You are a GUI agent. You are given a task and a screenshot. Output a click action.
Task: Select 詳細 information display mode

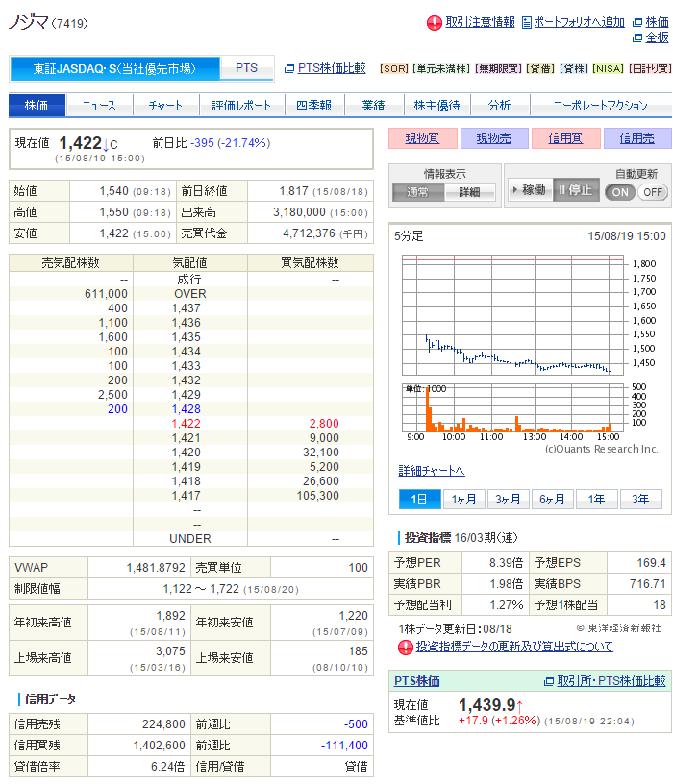click(470, 192)
